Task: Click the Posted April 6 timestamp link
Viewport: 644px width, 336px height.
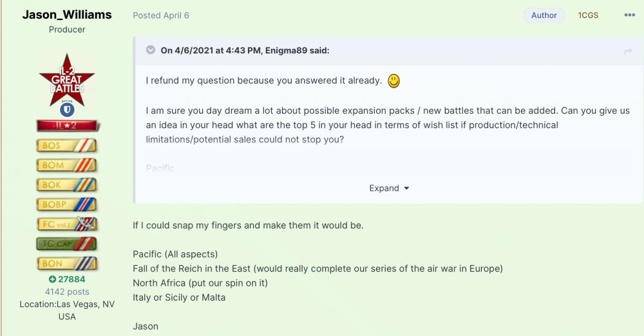Action: tap(161, 15)
